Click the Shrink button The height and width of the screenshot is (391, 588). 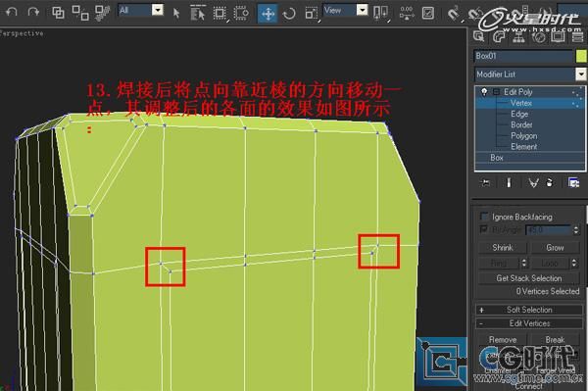[x=503, y=247]
